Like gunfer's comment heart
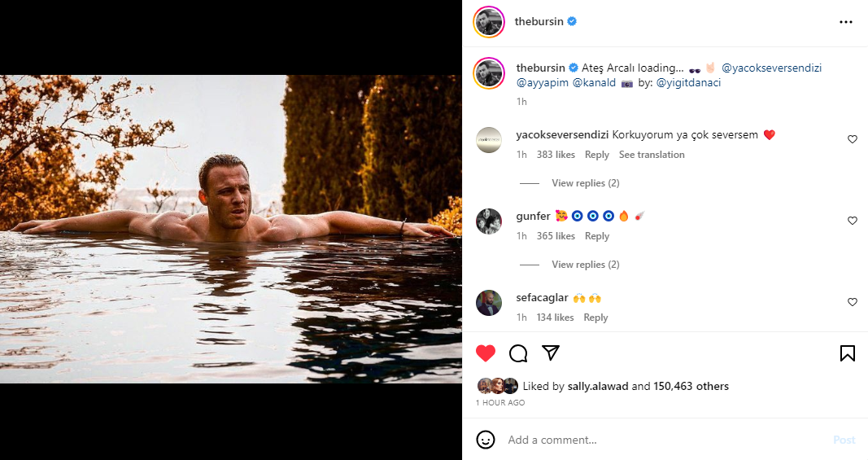 (853, 221)
